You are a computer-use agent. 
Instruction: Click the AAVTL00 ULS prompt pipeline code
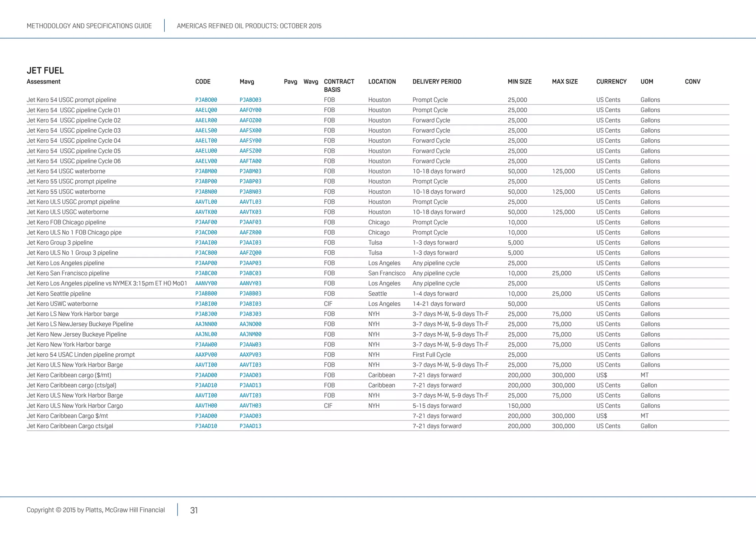(206, 202)
